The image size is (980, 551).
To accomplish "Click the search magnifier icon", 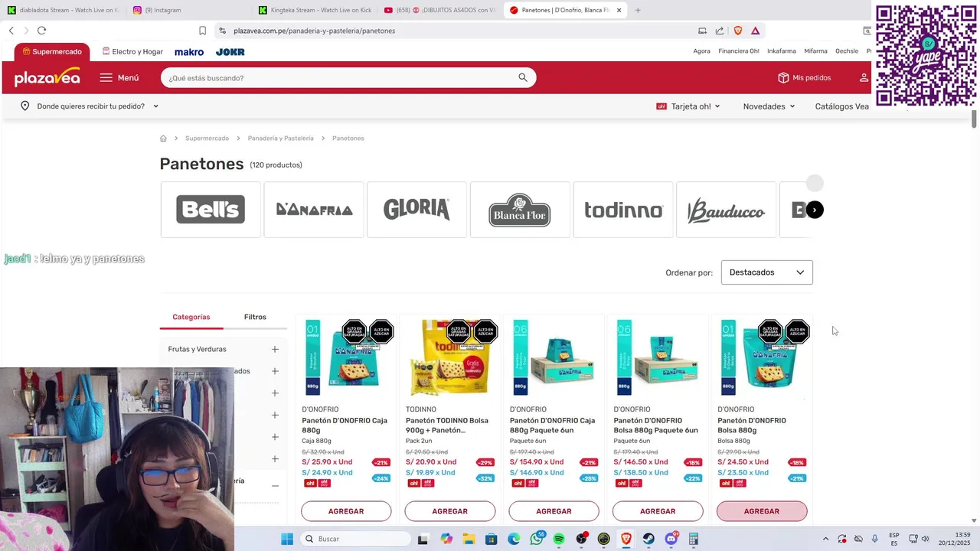I will pyautogui.click(x=523, y=77).
